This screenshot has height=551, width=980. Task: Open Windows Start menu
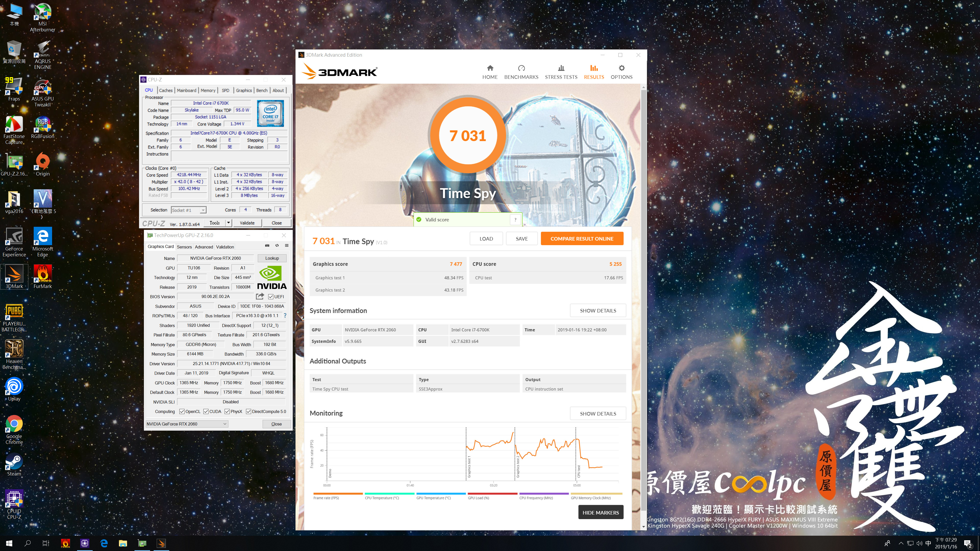[x=9, y=543]
